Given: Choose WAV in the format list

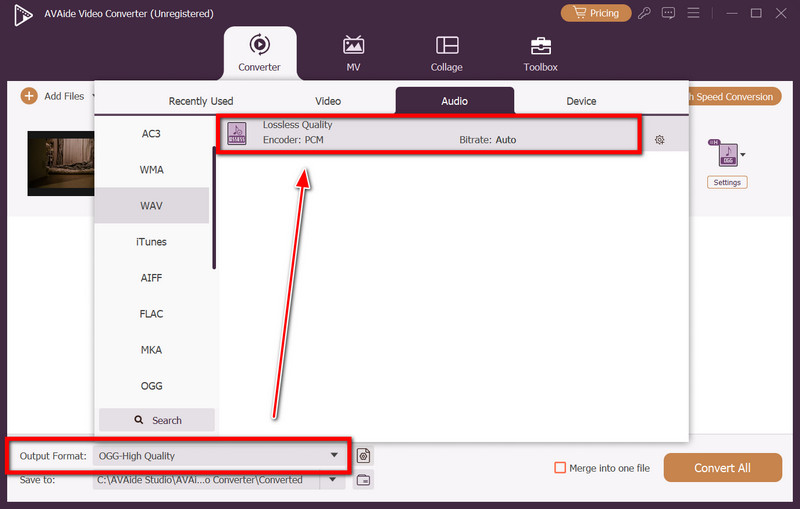Looking at the screenshot, I should [152, 206].
